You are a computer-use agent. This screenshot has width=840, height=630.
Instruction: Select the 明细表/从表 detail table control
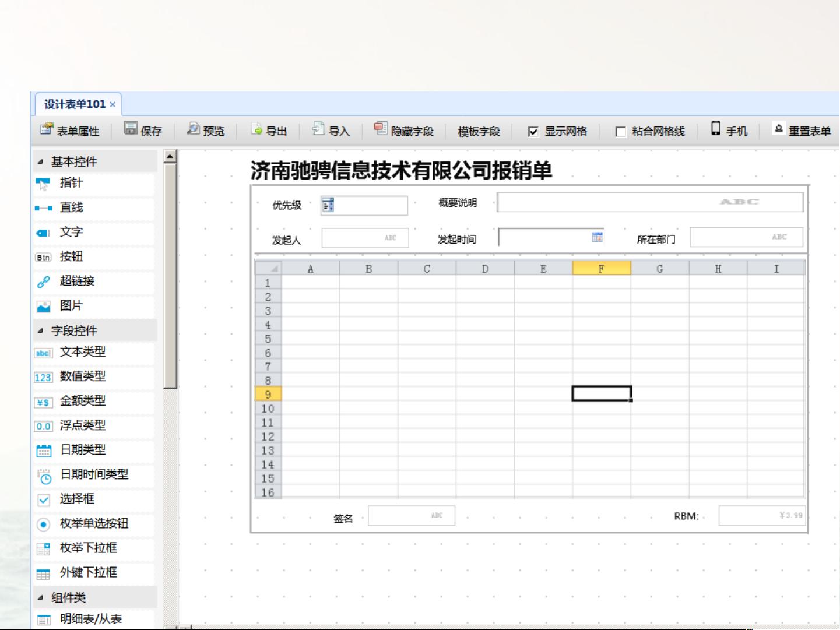pyautogui.click(x=94, y=619)
